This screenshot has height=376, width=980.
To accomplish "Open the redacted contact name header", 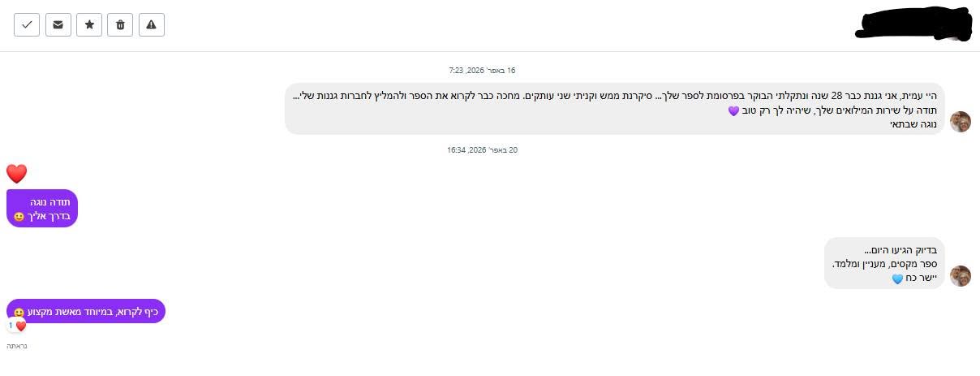I will (x=913, y=24).
